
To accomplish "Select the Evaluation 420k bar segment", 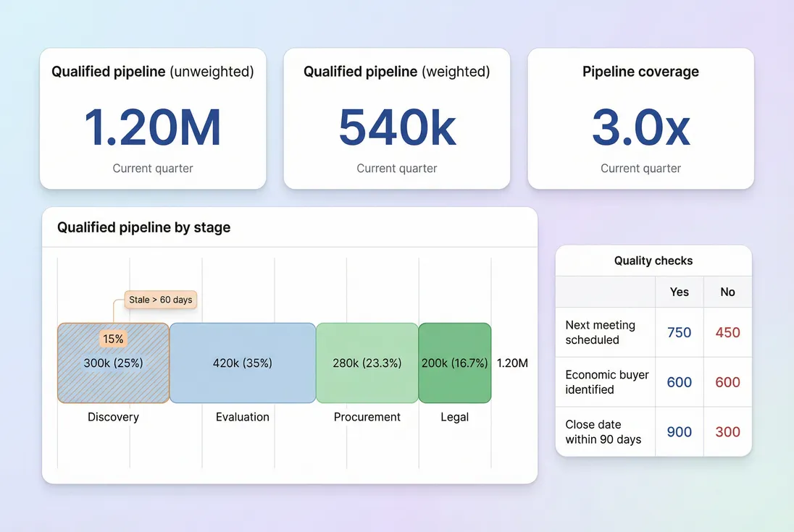I will point(243,363).
